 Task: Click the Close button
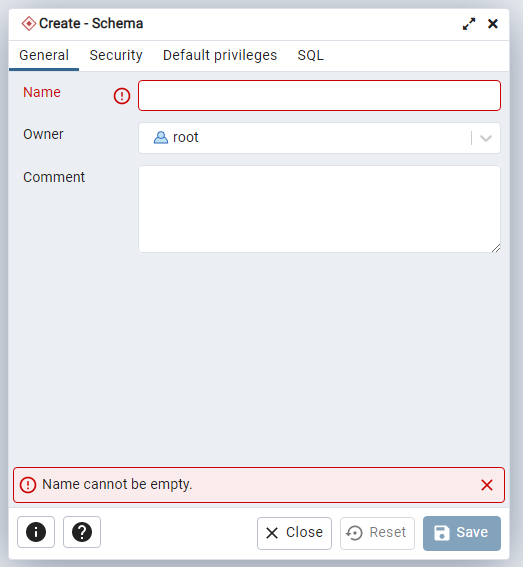click(x=294, y=533)
